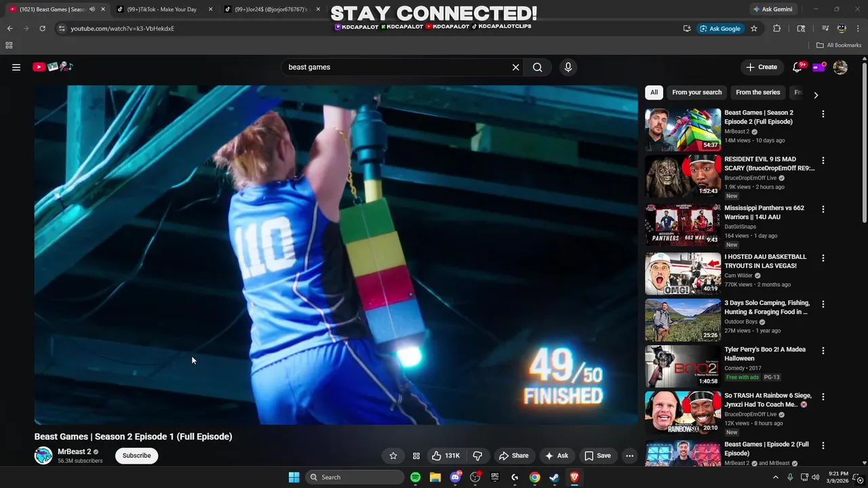Open options for AAU Basketball Tryouts video
Image resolution: width=868 pixels, height=488 pixels.
pos(823,258)
